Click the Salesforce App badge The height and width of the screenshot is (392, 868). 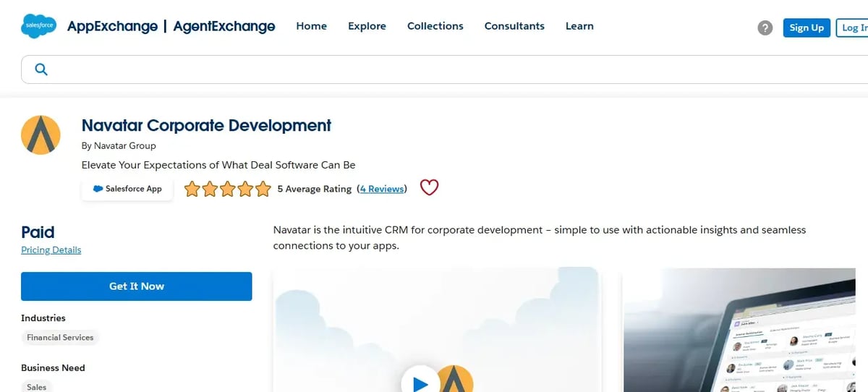127,189
